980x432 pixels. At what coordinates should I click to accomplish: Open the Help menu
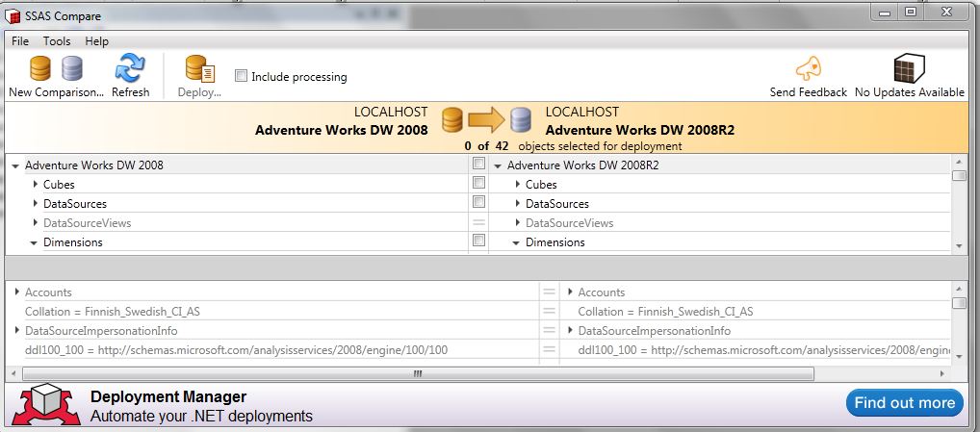click(x=97, y=41)
